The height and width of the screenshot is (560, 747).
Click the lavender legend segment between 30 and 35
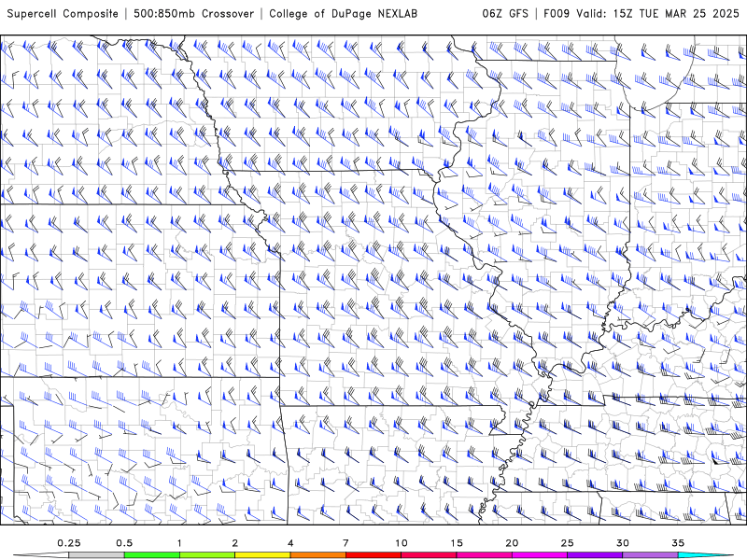[x=650, y=555]
